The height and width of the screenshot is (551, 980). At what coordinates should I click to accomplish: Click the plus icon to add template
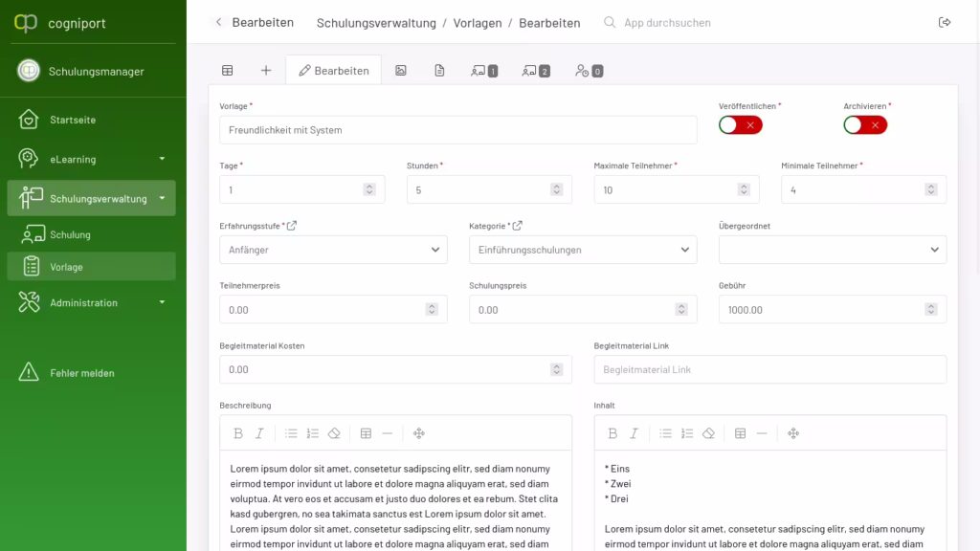point(266,71)
